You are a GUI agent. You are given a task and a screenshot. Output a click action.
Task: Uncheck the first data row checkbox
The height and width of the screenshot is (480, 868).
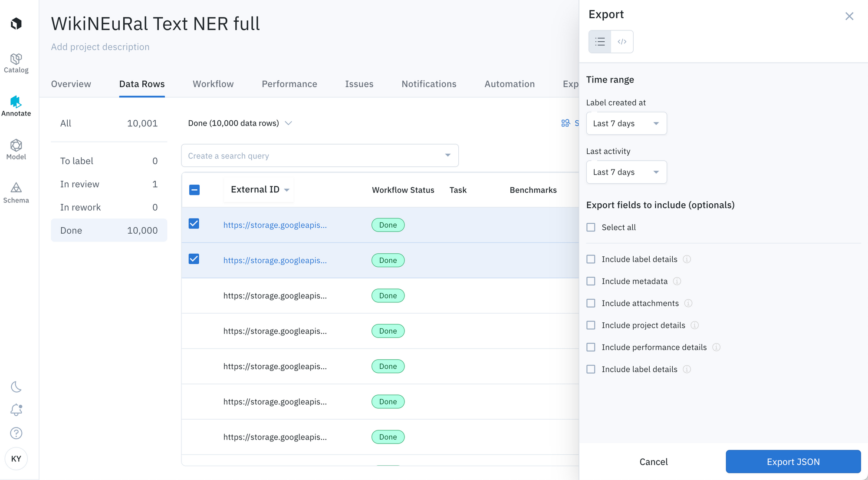pyautogui.click(x=194, y=224)
